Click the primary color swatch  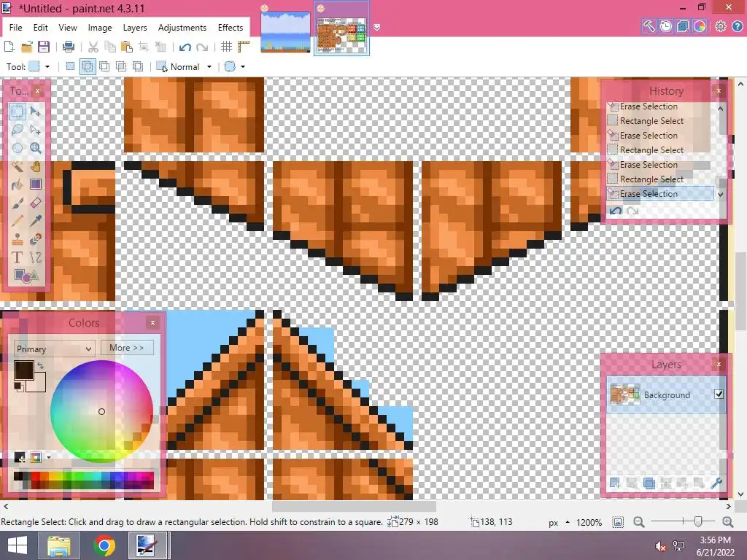tap(23, 370)
